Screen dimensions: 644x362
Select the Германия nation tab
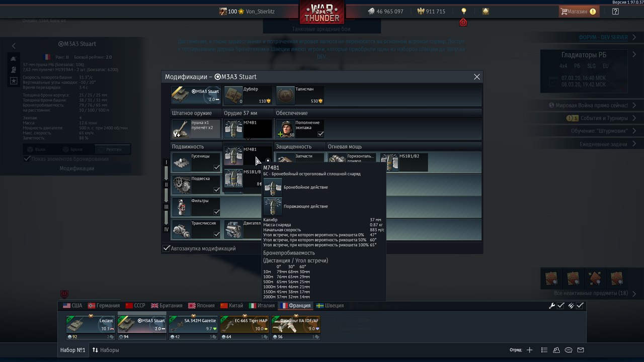coord(104,306)
